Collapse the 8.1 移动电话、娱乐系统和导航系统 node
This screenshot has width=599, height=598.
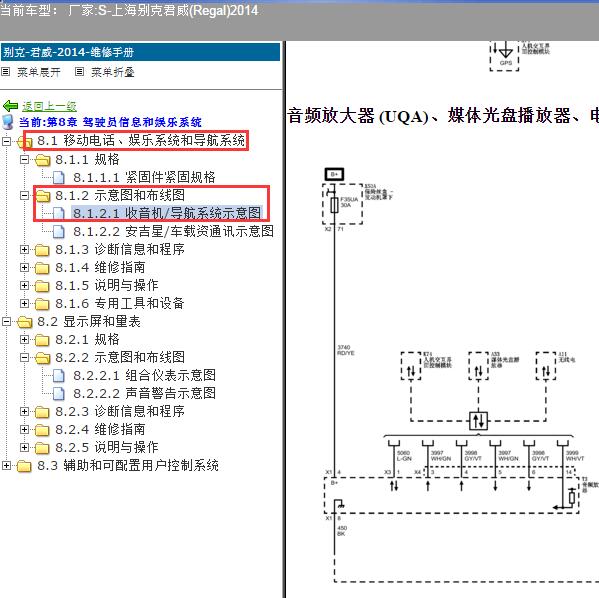(6, 141)
